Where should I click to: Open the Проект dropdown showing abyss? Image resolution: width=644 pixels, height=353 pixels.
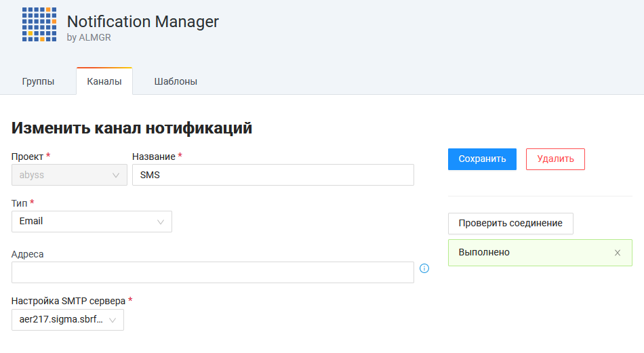click(x=69, y=175)
